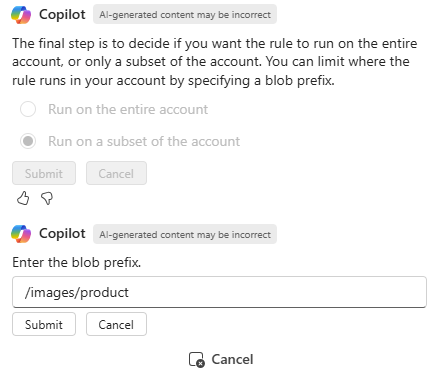Click the first 'AI-generated content may be incorrect' badge
The height and width of the screenshot is (371, 430).
(185, 14)
